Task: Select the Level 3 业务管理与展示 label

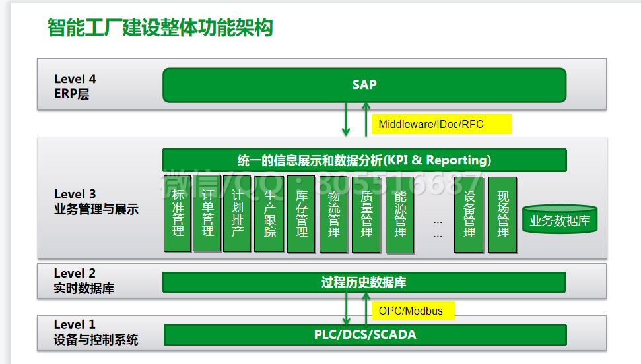Action: point(96,201)
